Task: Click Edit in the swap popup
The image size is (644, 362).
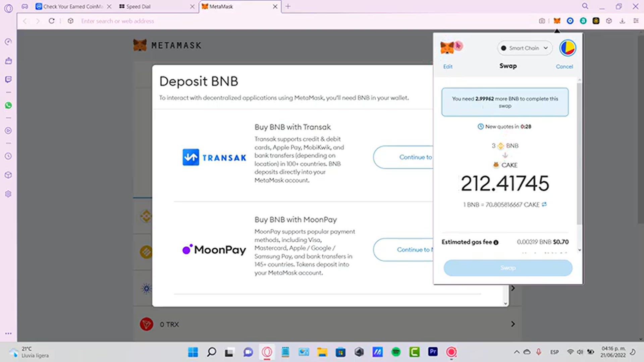Action: [448, 66]
